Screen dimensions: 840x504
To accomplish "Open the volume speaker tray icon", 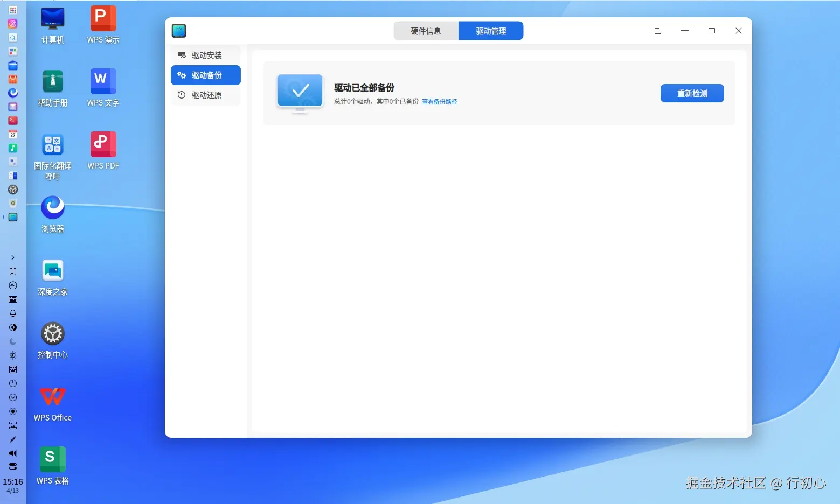I will tap(13, 453).
